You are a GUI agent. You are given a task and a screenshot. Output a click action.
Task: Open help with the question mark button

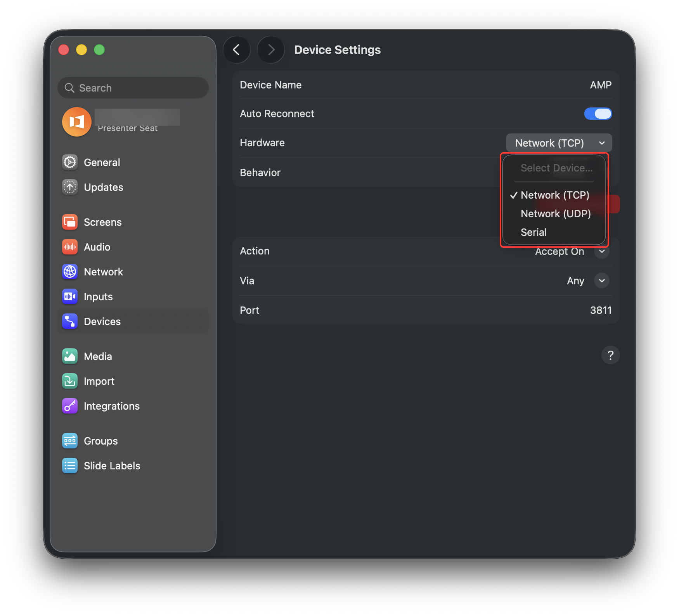coord(610,355)
